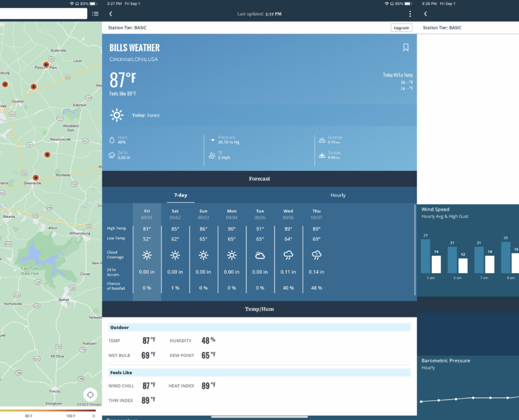Tap the sunset icon showing 8:48 PM
Viewport: 519px width, 420px height.
(322, 155)
